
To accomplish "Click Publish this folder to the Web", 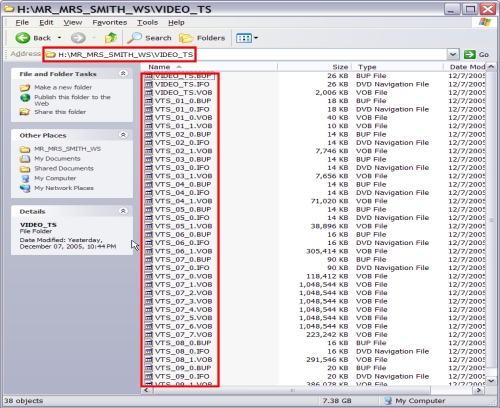I will (x=72, y=100).
